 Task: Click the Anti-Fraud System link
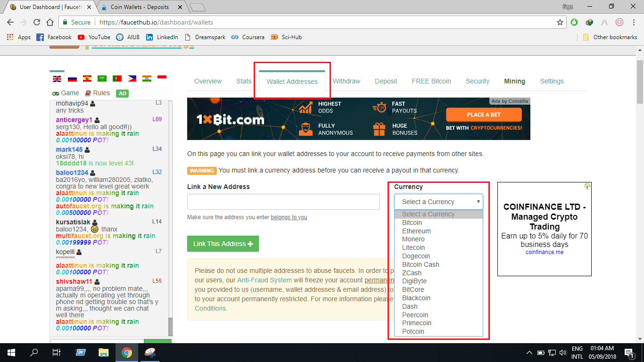[264, 280]
